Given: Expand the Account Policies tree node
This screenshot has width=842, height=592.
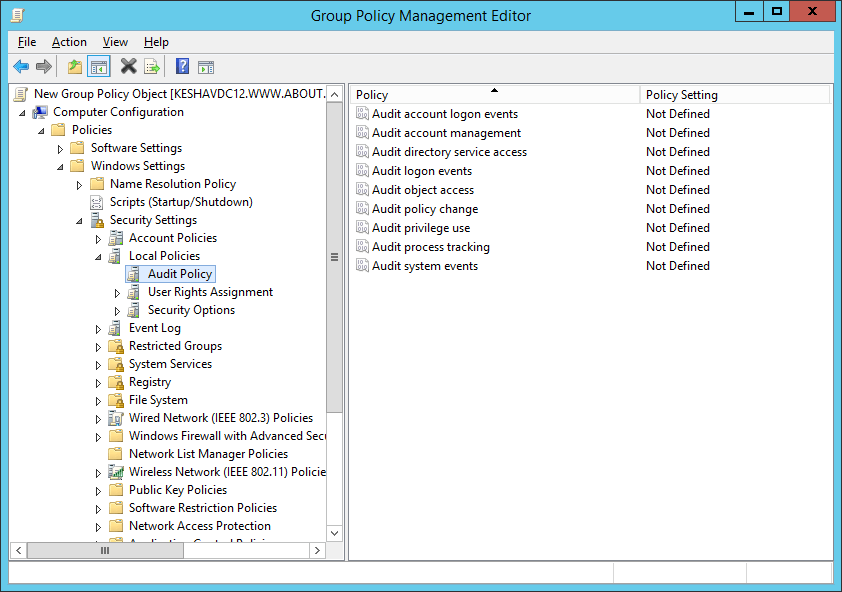Looking at the screenshot, I should click(x=98, y=239).
